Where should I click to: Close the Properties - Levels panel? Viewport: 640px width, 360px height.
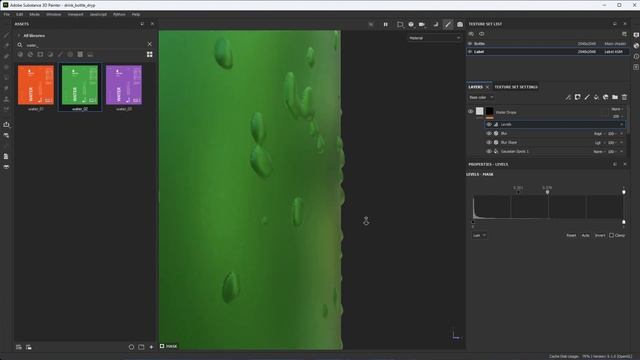(x=624, y=164)
